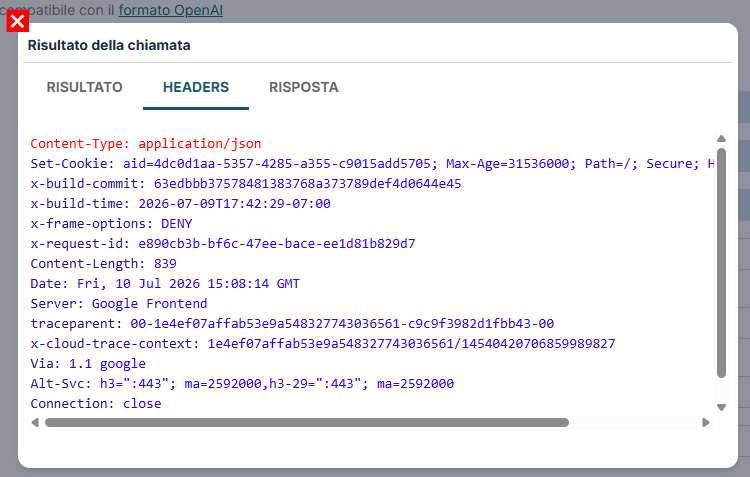This screenshot has height=477, width=750.
Task: Close the Risultato della chiamata dialog
Action: (18, 21)
